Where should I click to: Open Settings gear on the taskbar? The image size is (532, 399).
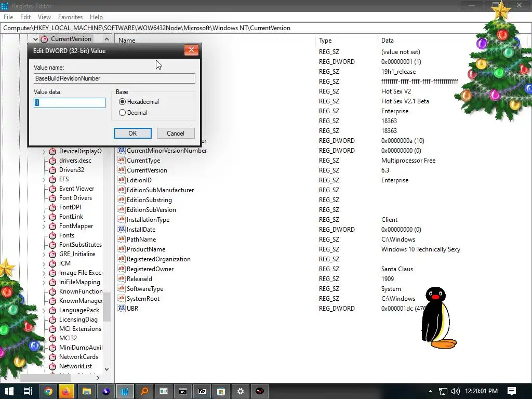pyautogui.click(x=241, y=391)
